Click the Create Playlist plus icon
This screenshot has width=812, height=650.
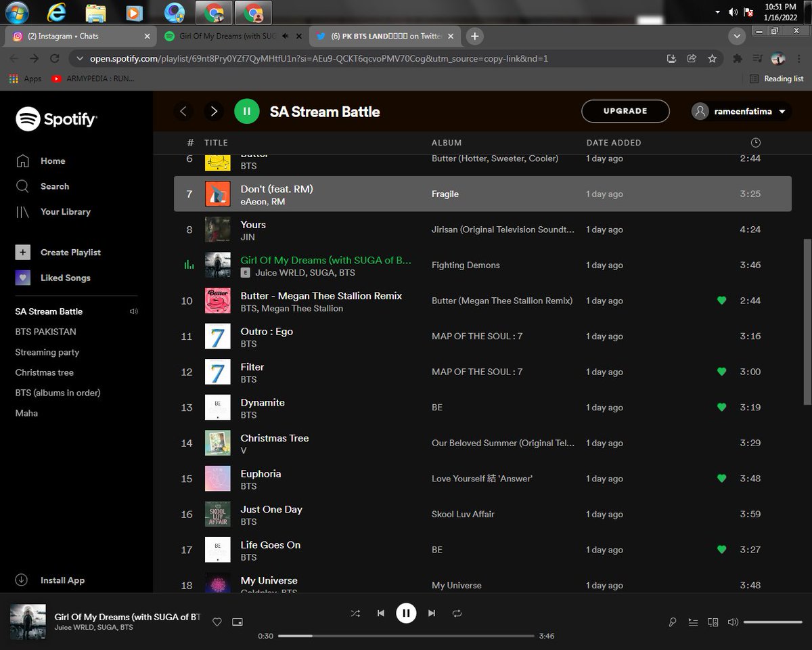tap(23, 253)
